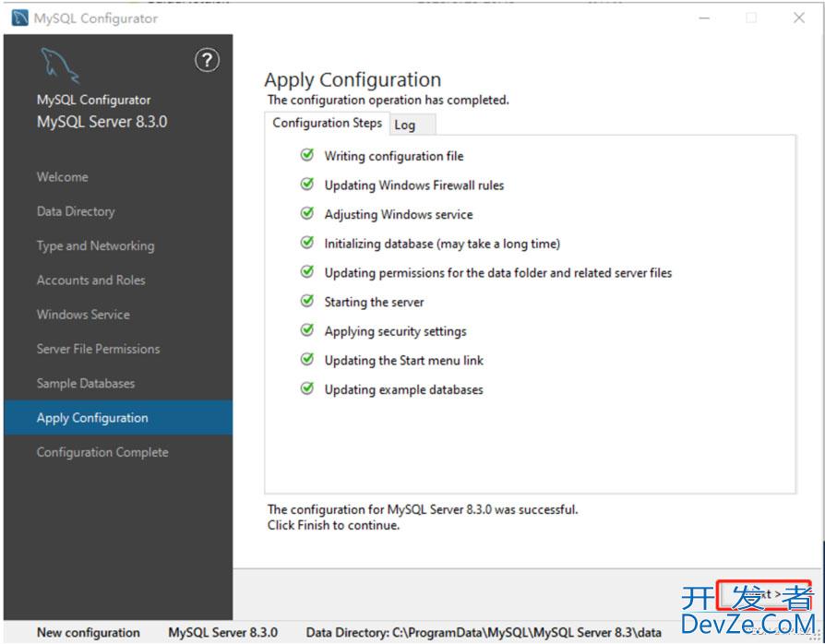Select Sample Databases sidebar step
This screenshot has width=825, height=644.
[x=85, y=384]
